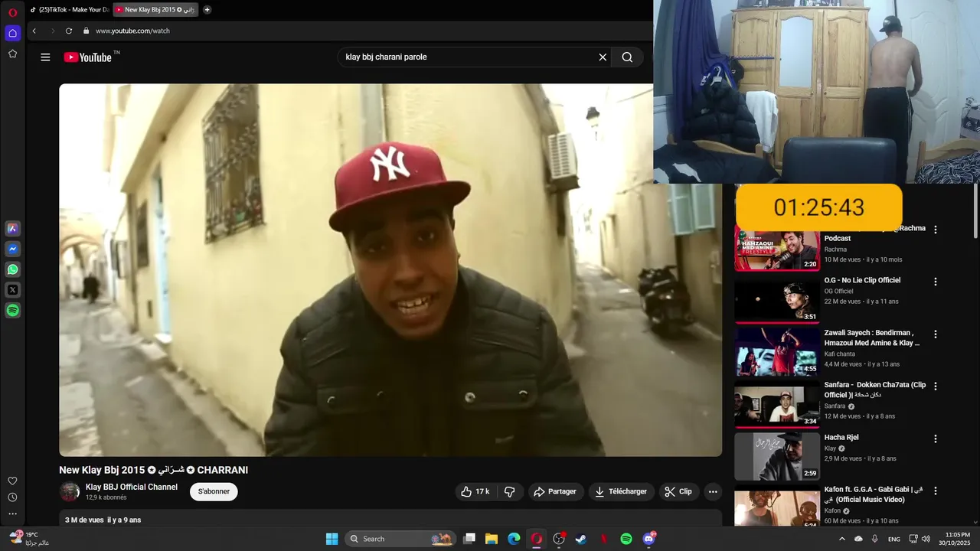Dislike the video with thumbs down

click(510, 491)
